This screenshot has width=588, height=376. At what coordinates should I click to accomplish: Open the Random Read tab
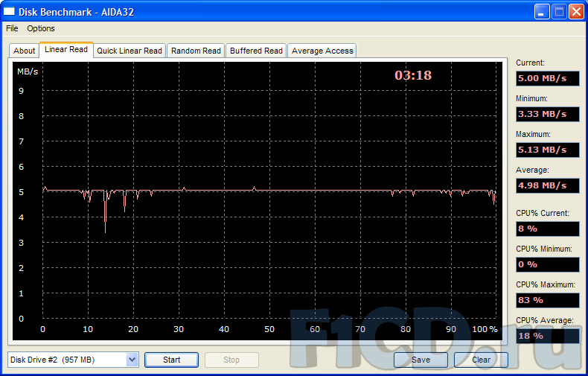[196, 51]
